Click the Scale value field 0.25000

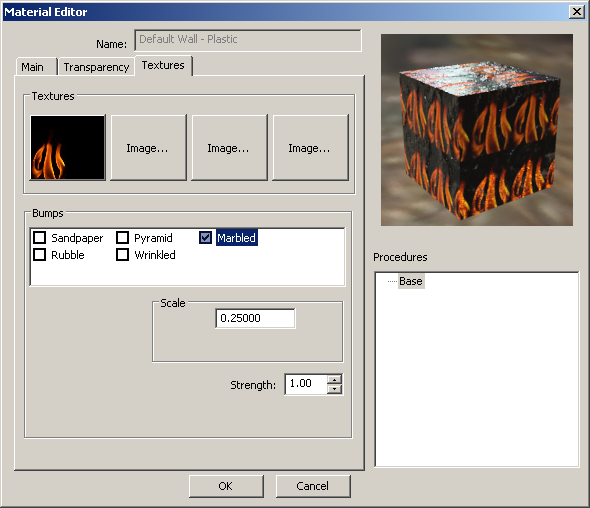point(255,318)
